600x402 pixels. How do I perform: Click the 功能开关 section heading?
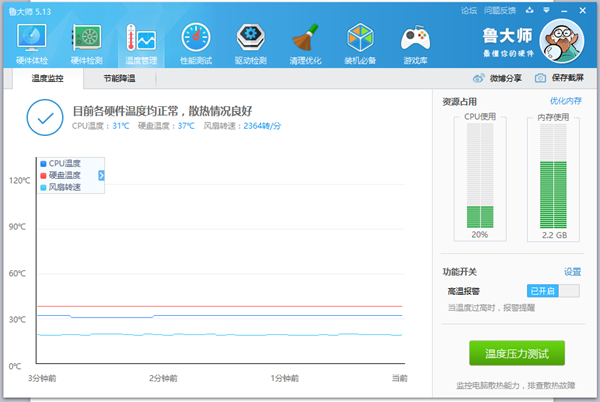[460, 272]
